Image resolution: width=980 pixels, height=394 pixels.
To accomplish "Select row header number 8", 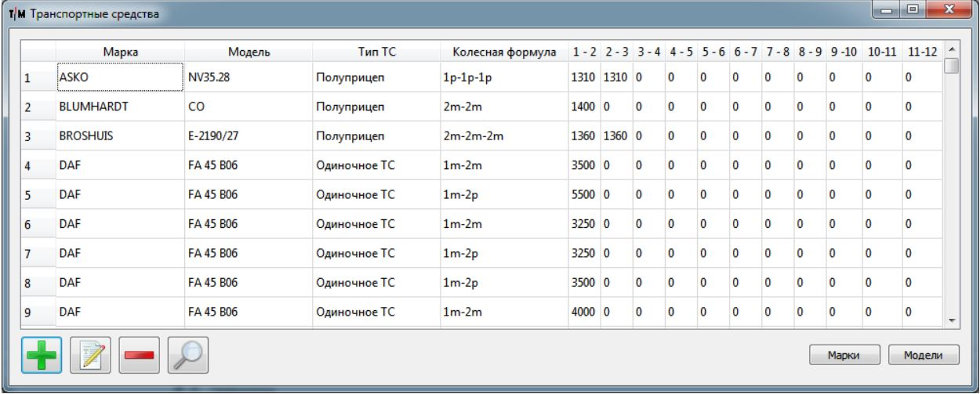I will point(37,283).
